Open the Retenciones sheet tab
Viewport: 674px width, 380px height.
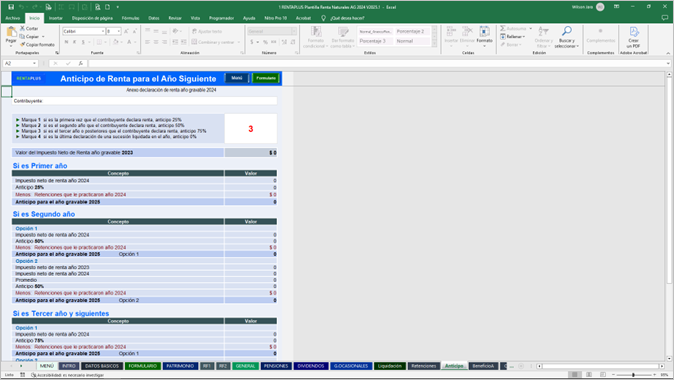(424, 366)
